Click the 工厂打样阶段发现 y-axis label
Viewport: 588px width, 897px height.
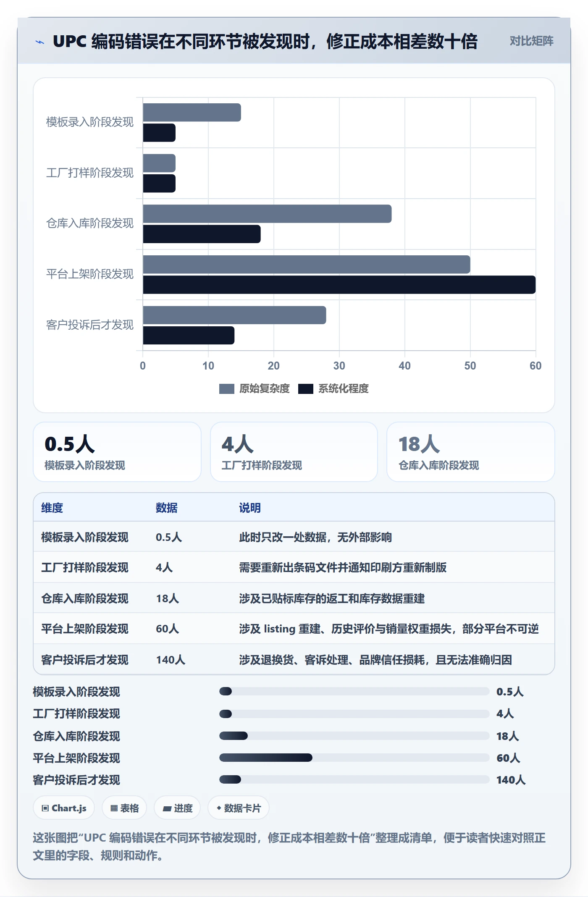(90, 173)
